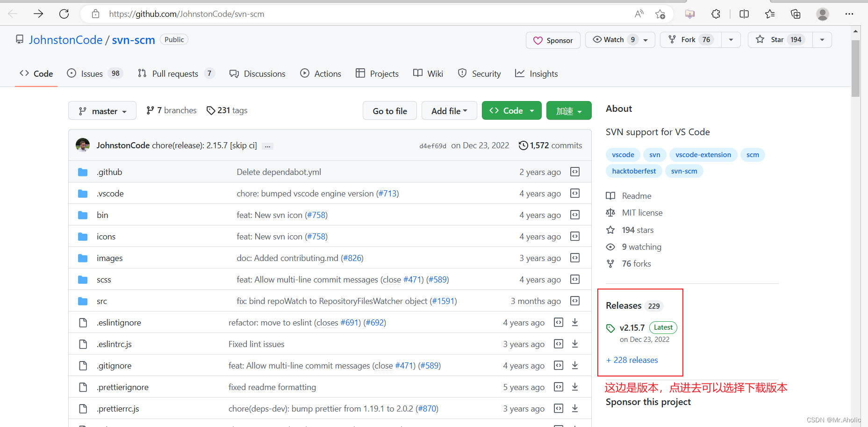View 1,572 commits history
Screen dimensions: 868x427
coord(551,145)
